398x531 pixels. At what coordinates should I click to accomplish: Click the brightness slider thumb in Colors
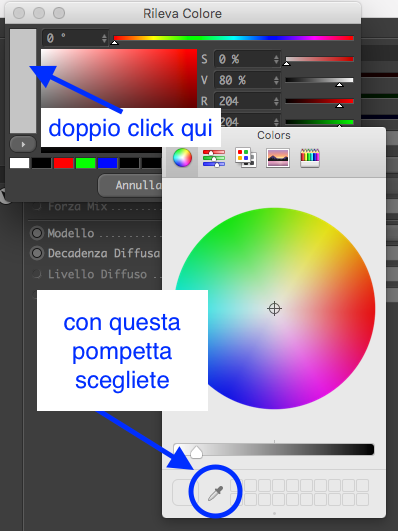click(196, 452)
